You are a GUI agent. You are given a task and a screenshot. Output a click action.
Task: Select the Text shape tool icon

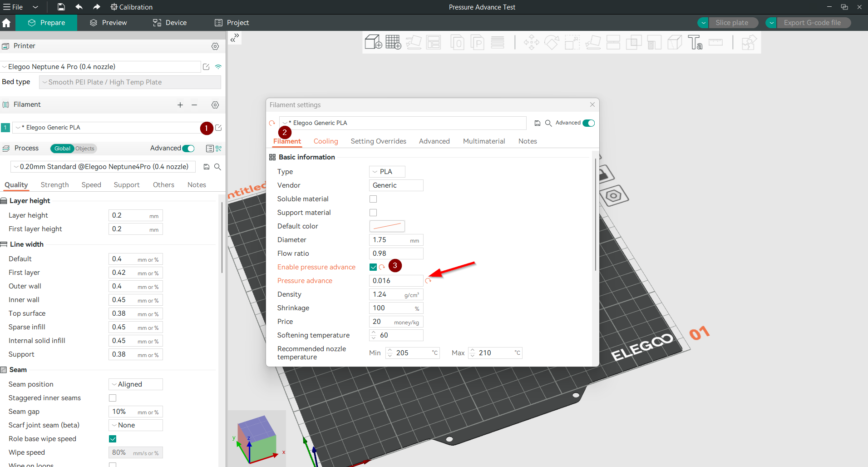[x=695, y=42]
